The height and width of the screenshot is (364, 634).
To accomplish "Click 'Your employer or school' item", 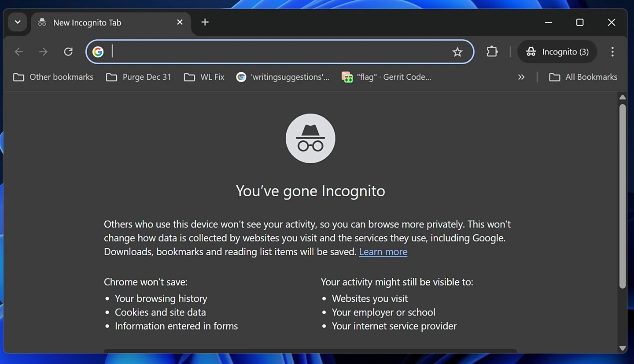I will coord(383,312).
